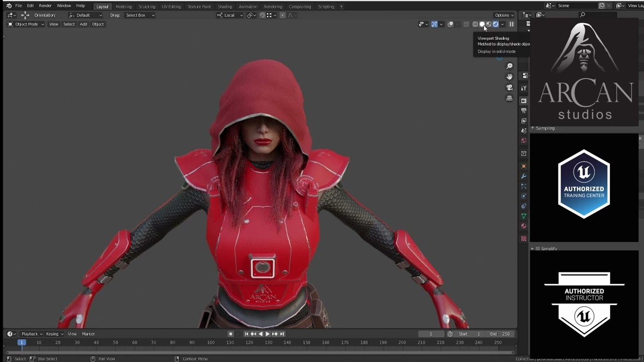Image resolution: width=644 pixels, height=362 pixels.
Task: Open the Render properties tab
Action: click(524, 101)
